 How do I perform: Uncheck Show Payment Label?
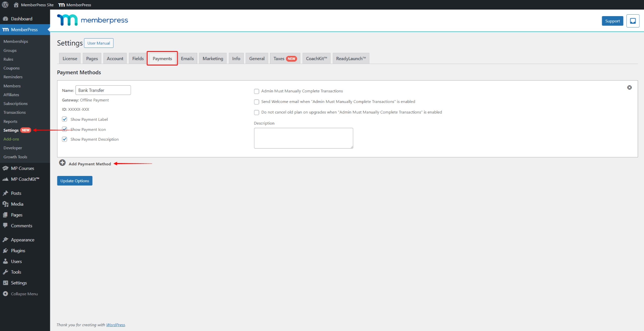[65, 119]
